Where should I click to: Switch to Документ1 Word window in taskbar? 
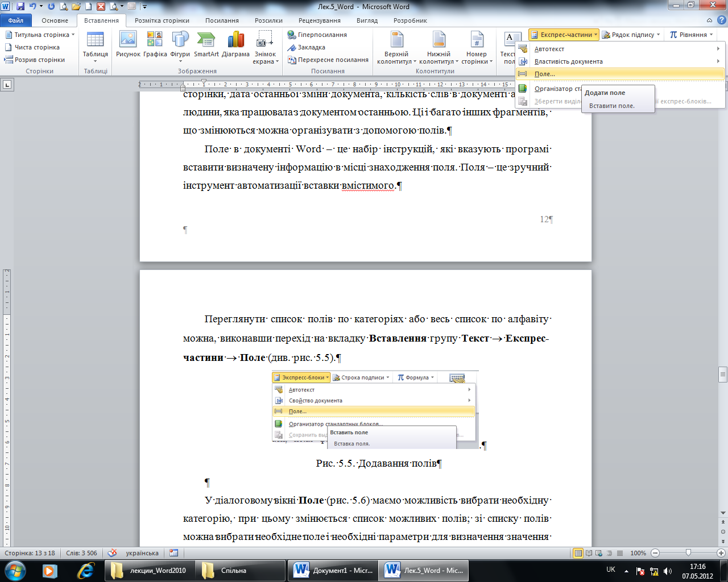pyautogui.click(x=333, y=570)
